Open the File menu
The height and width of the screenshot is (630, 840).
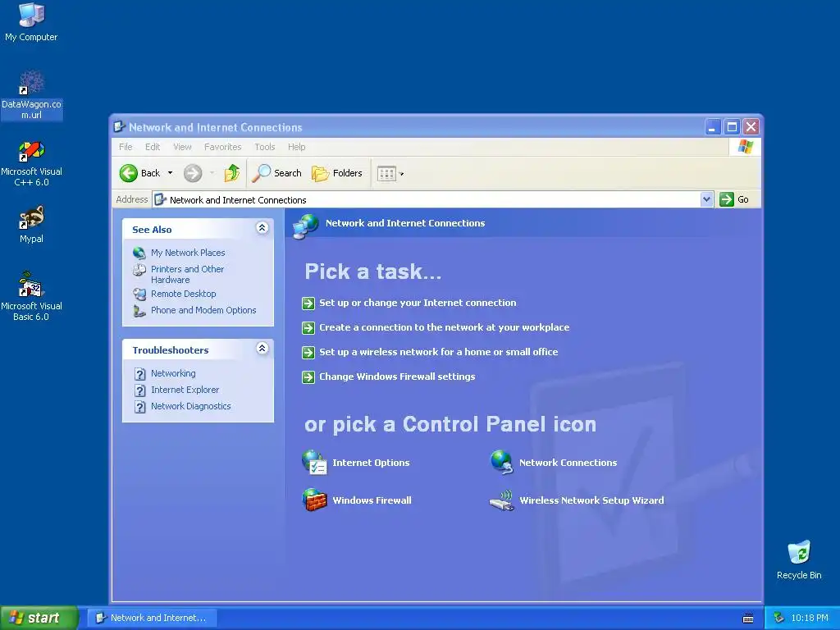point(126,147)
